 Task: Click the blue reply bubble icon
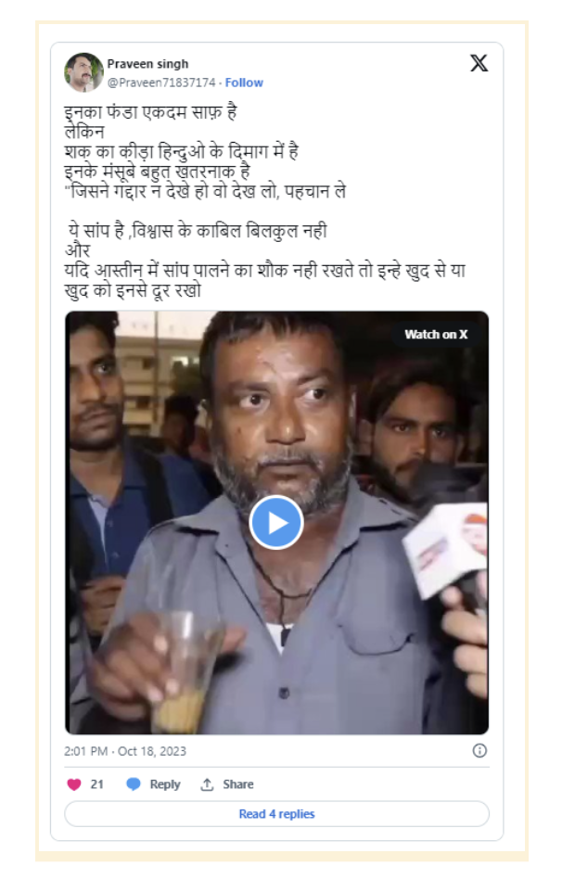click(134, 784)
